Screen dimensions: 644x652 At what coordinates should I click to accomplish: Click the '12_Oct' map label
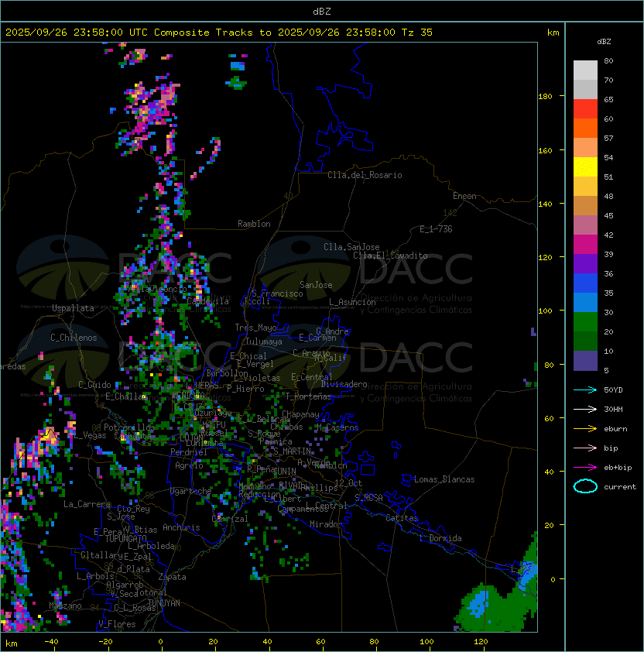[x=348, y=483]
